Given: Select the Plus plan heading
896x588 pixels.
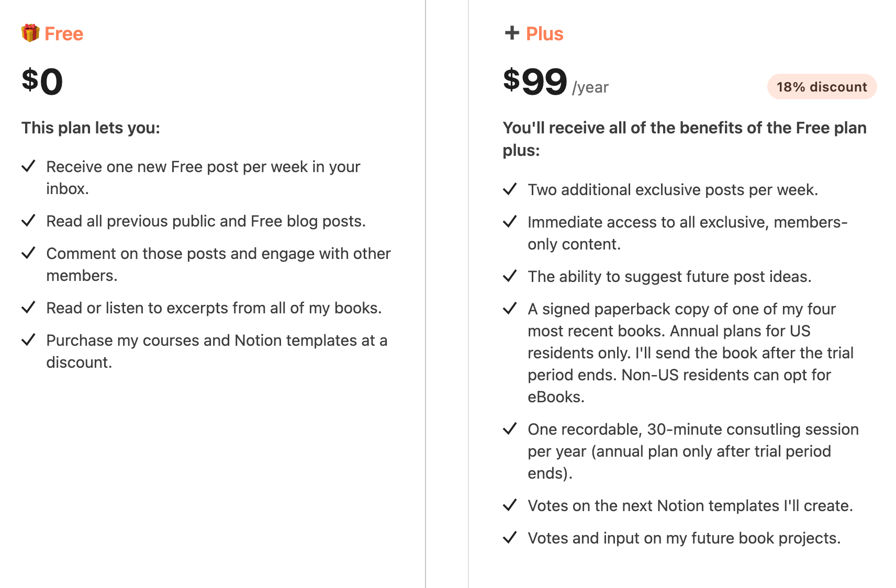Looking at the screenshot, I should pyautogui.click(x=544, y=33).
